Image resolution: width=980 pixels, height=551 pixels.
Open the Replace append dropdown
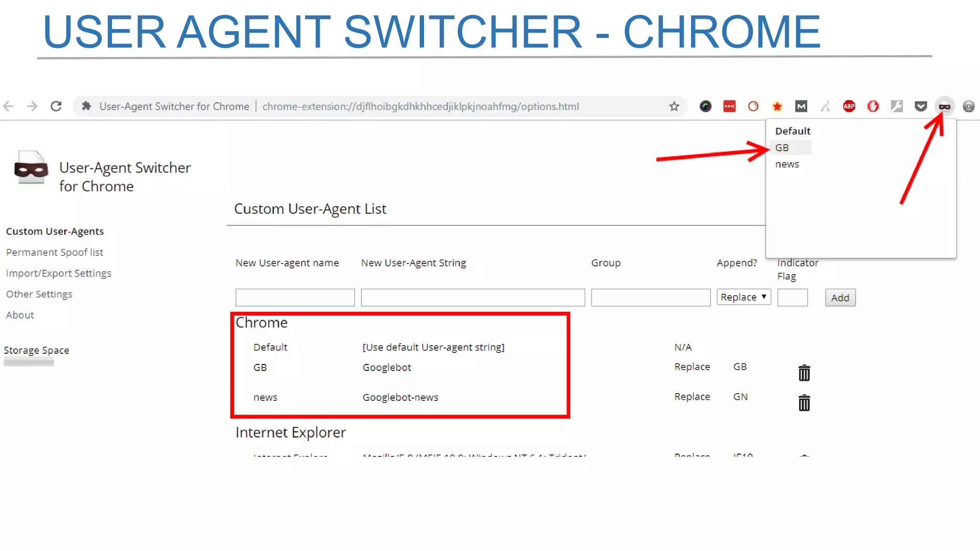click(744, 297)
